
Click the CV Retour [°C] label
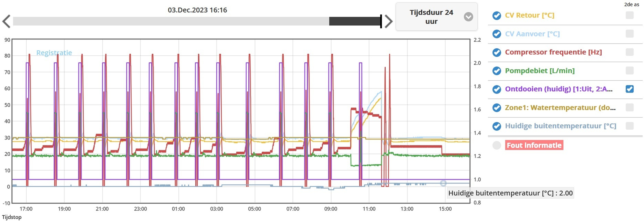point(529,15)
